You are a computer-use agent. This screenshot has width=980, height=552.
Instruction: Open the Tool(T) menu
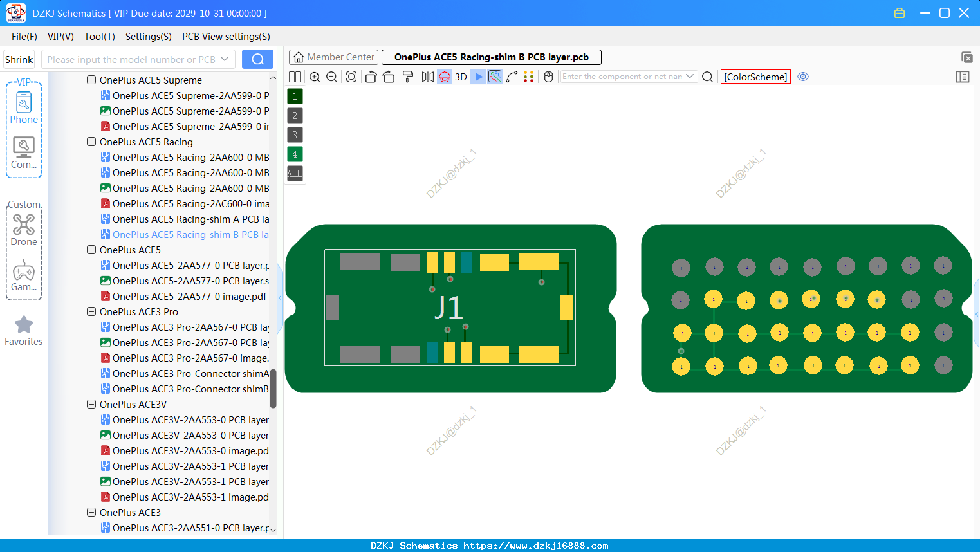click(x=100, y=36)
